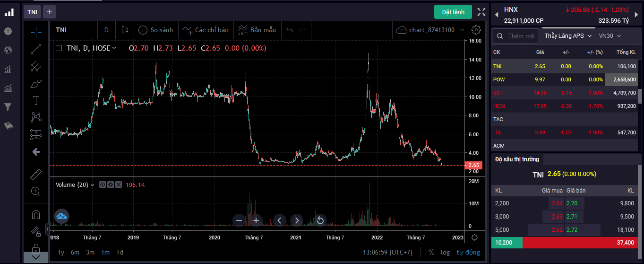Open timezone 13:06:59 (UTC+7) setting
This screenshot has width=644, height=264.
(387, 252)
